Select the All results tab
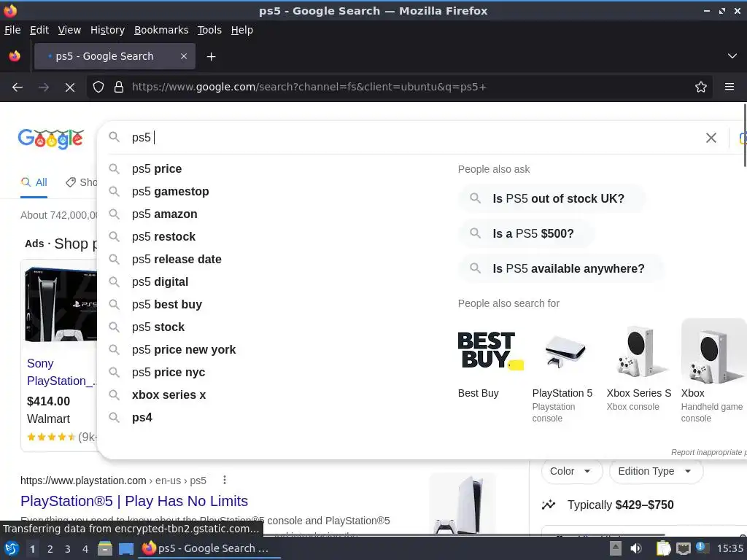Image resolution: width=747 pixels, height=560 pixels. click(x=34, y=182)
